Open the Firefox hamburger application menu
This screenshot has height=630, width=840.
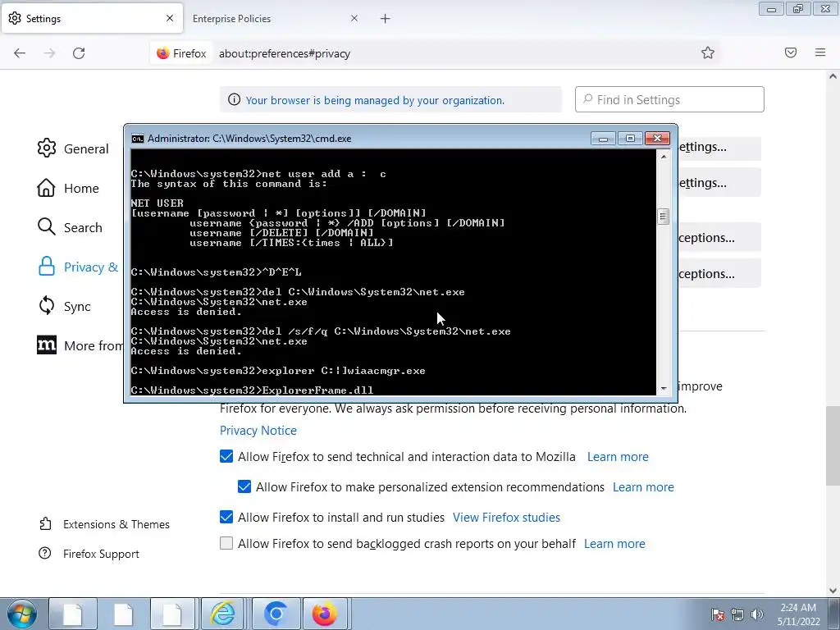click(820, 52)
